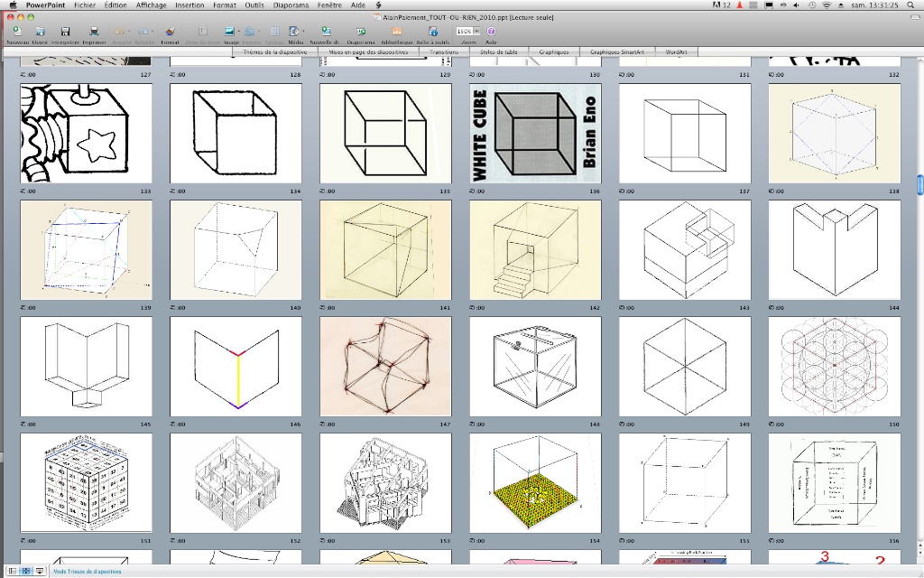Image resolution: width=924 pixels, height=578 pixels.
Task: Open the Mises en page des diapositives tab
Action: 368,51
